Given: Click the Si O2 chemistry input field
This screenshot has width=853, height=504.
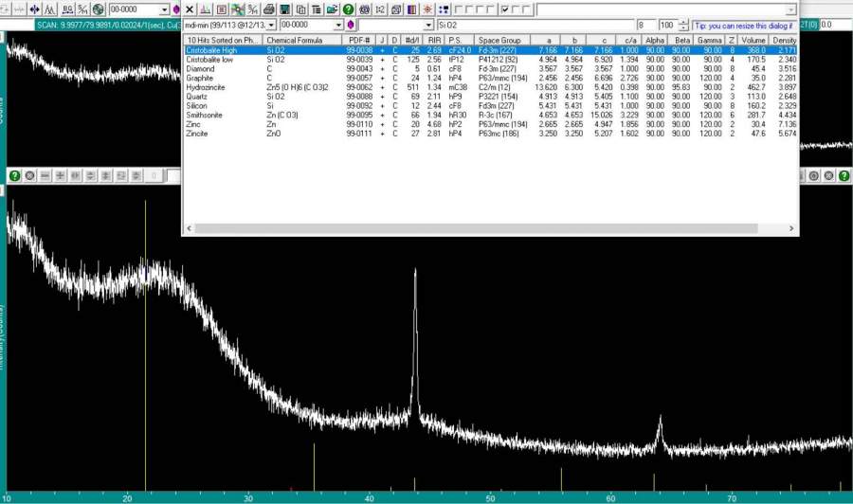Looking at the screenshot, I should [x=535, y=25].
